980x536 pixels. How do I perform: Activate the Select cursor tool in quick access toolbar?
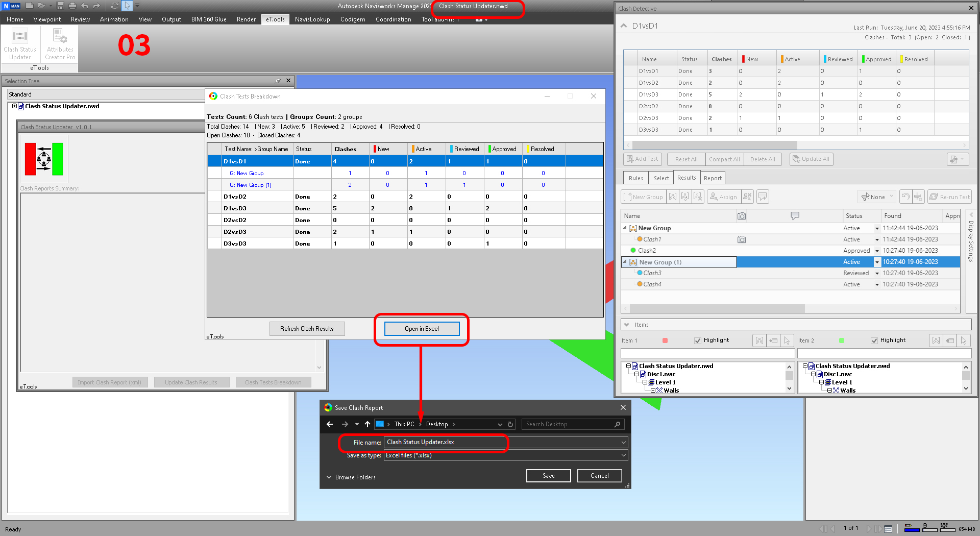127,6
